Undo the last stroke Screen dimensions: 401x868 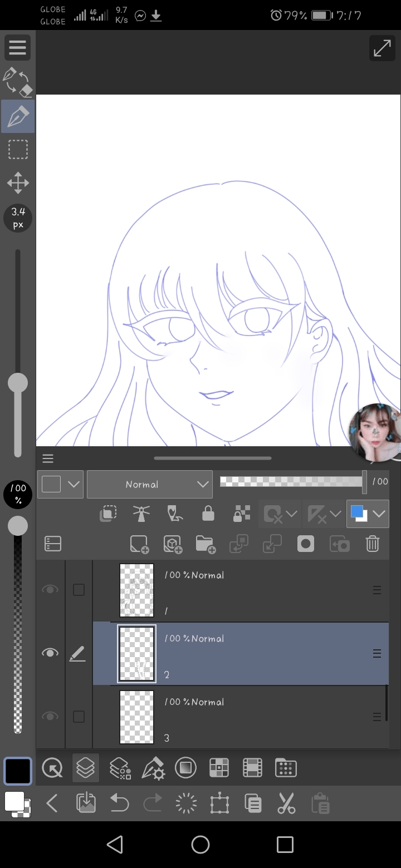119,803
